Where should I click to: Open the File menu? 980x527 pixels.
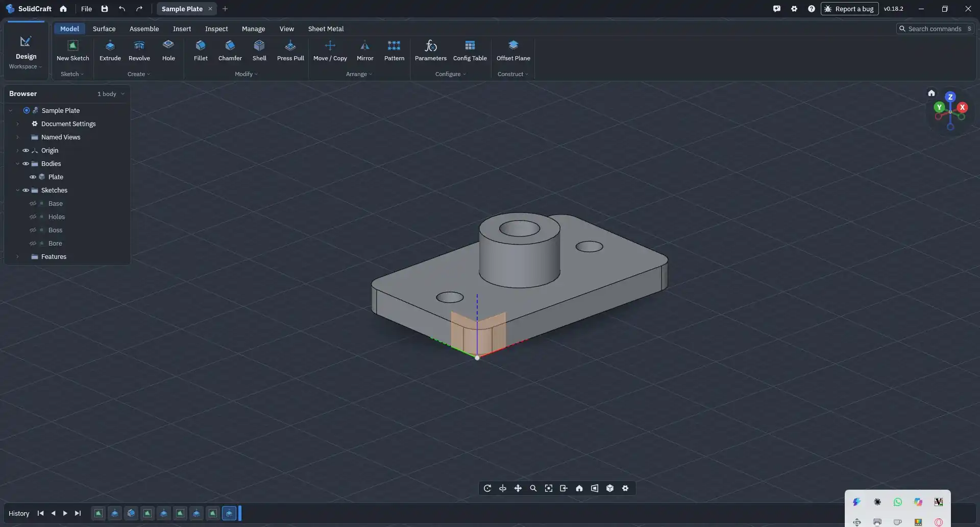(86, 9)
